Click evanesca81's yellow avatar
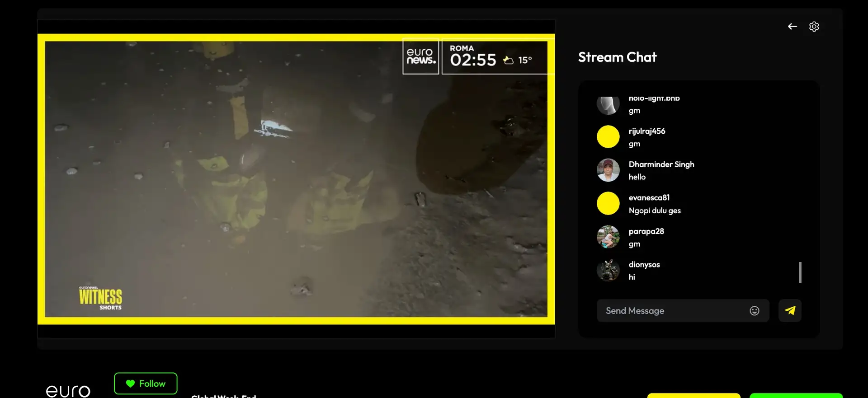 [608, 204]
